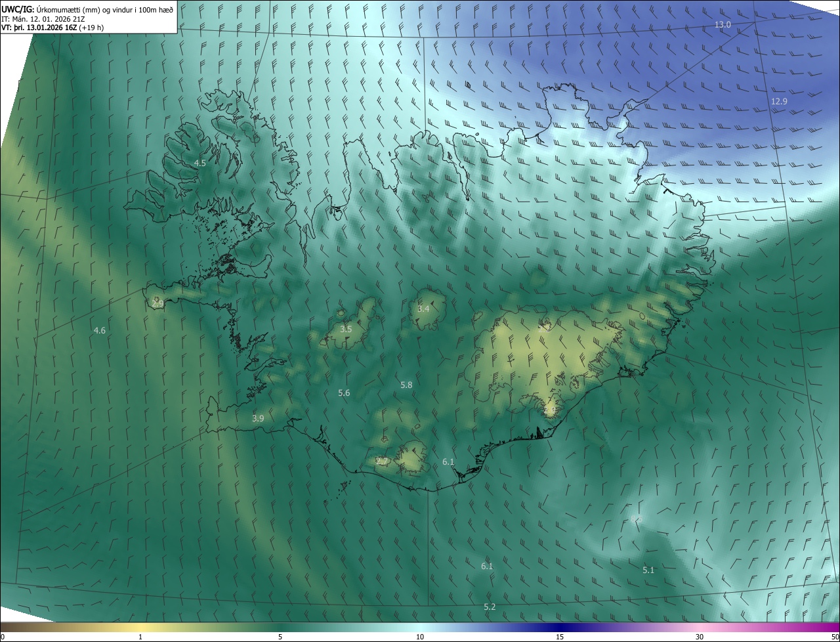Image resolution: width=840 pixels, height=642 pixels.
Task: Click the 2.9 value on Snæfellsnes peninsula
Action: 157,303
